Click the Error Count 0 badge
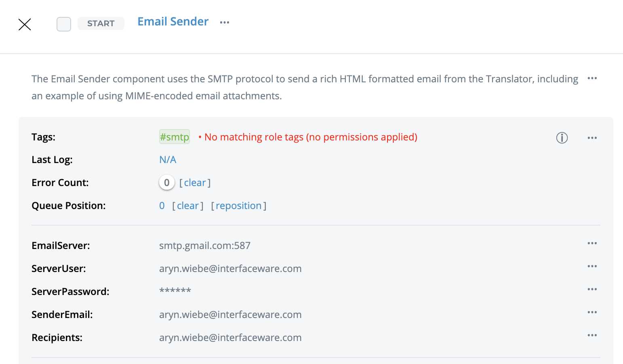This screenshot has height=364, width=623. tap(166, 183)
